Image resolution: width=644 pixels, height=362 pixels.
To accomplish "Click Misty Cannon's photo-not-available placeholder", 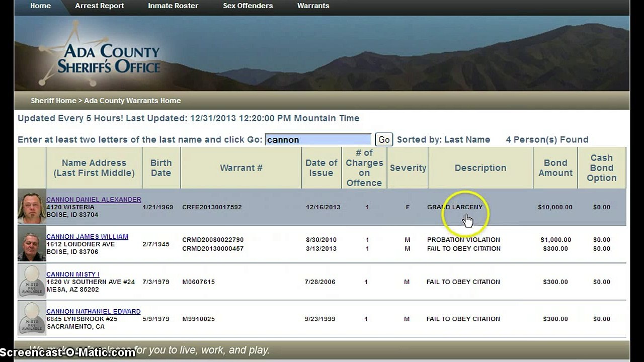I will click(32, 282).
